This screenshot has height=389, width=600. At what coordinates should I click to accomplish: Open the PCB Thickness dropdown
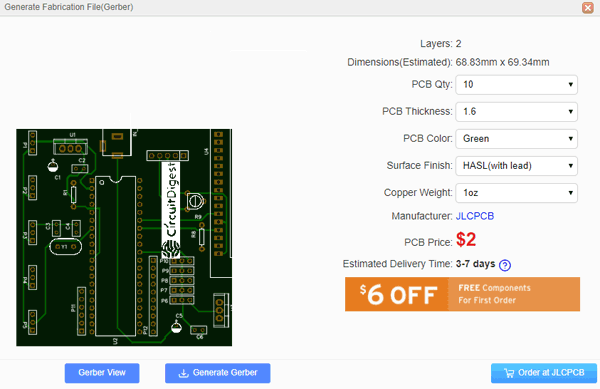click(x=516, y=112)
